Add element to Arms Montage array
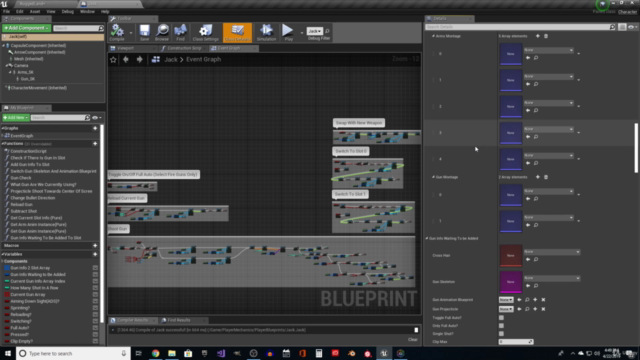 [538, 36]
